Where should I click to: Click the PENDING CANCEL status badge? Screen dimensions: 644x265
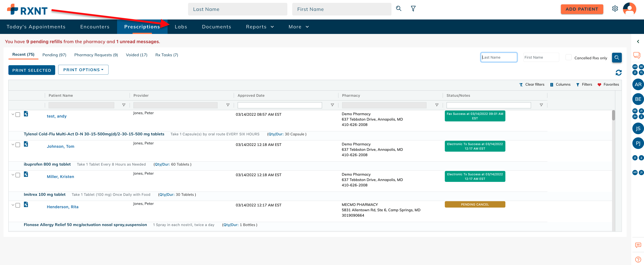[x=475, y=204]
